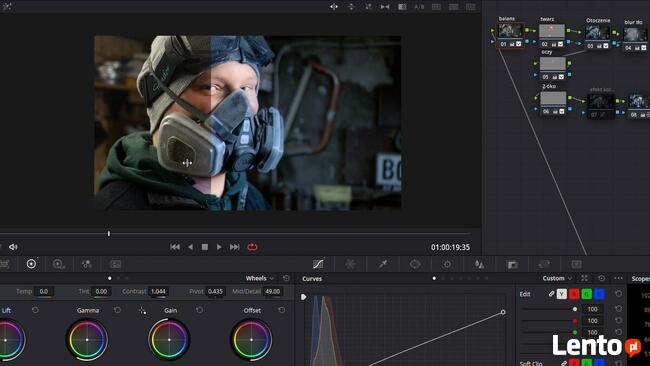Screen dimensions: 650x366
Task: Click the curve's upper-right control point
Action: click(x=503, y=312)
